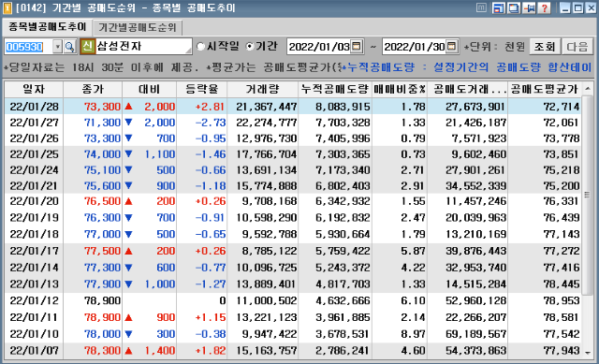This screenshot has height=364, width=599.
Task: Maximize the 0142 window
Action: pyautogui.click(x=578, y=7)
